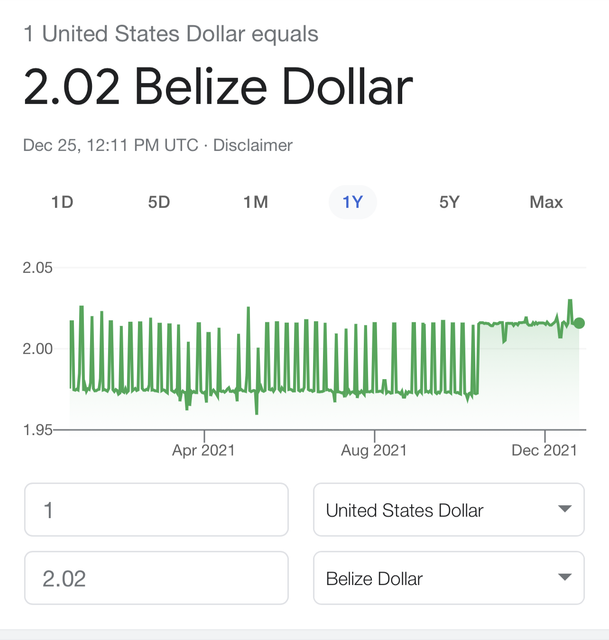
Task: Click the green current-value dot on chart
Action: click(x=579, y=323)
